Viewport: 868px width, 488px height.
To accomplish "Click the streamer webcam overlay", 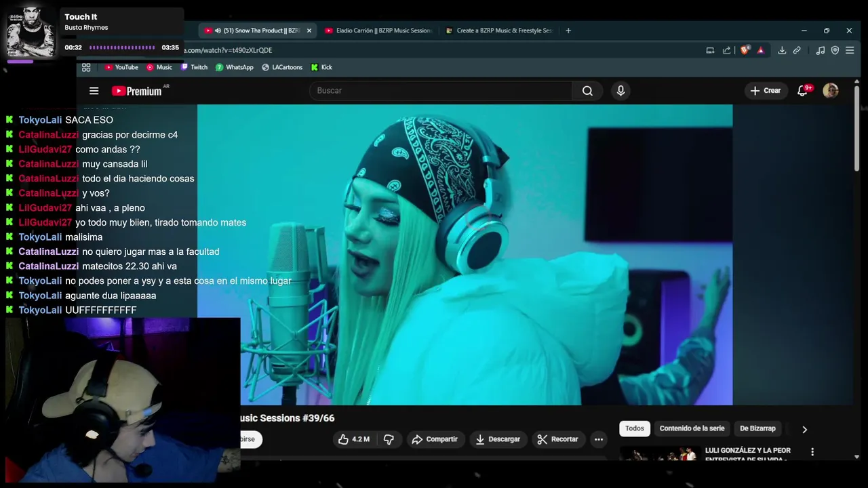I will tap(123, 400).
